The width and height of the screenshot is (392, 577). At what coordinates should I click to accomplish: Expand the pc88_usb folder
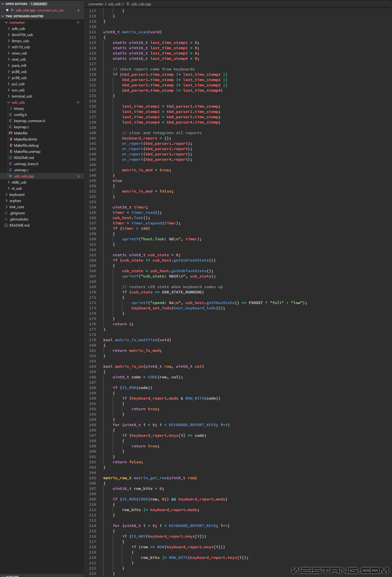click(9, 72)
